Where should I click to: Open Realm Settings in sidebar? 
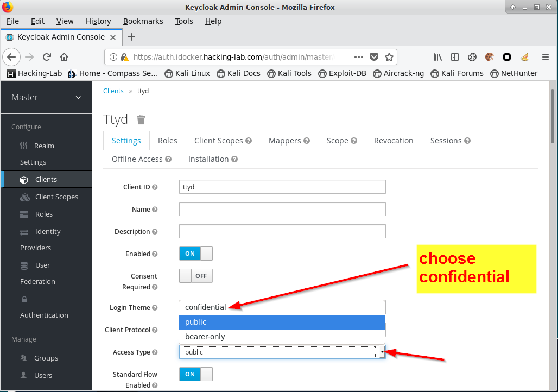point(46,154)
